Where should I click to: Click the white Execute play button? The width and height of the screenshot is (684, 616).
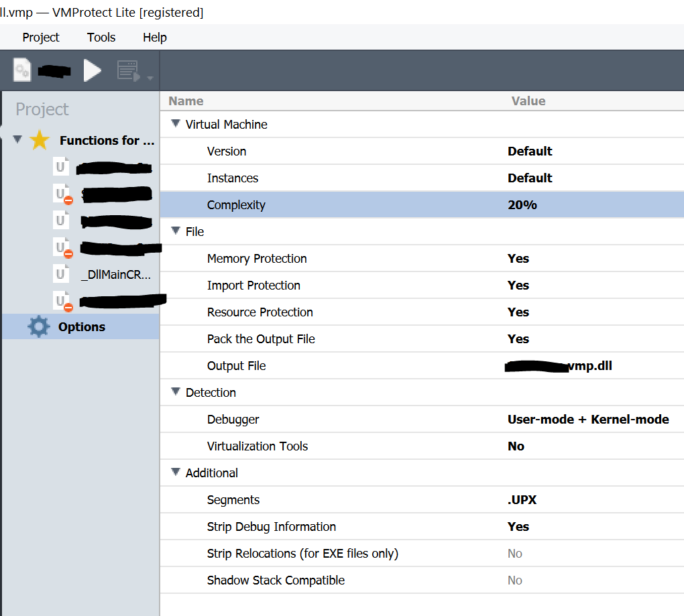pyautogui.click(x=93, y=70)
